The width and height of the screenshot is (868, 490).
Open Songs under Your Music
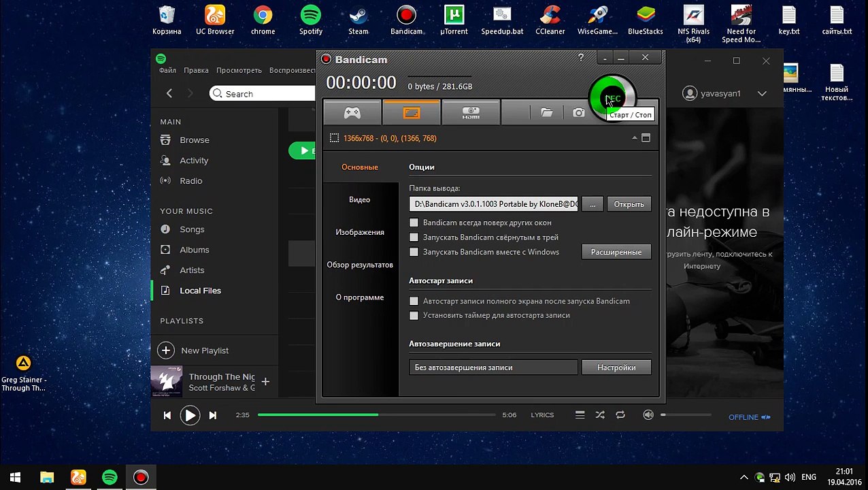pyautogui.click(x=192, y=229)
